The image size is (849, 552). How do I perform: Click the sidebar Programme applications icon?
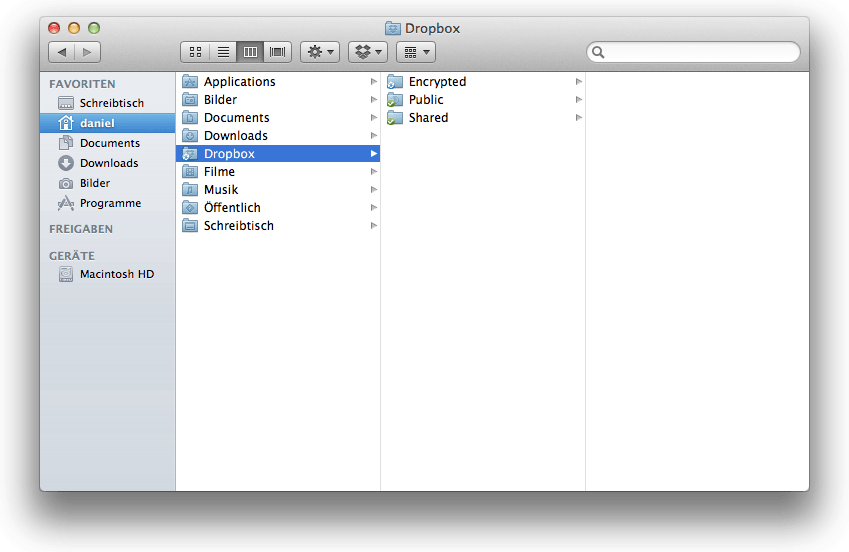click(x=66, y=203)
